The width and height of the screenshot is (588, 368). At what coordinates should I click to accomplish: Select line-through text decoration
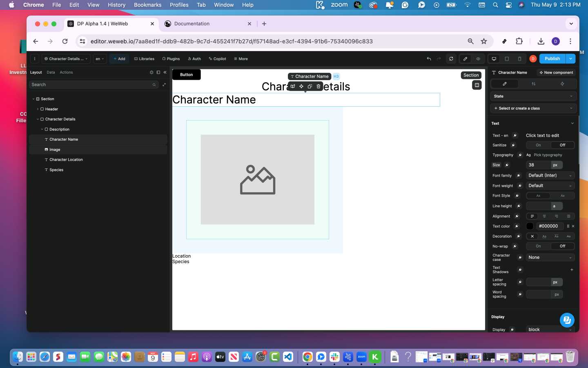point(568,236)
